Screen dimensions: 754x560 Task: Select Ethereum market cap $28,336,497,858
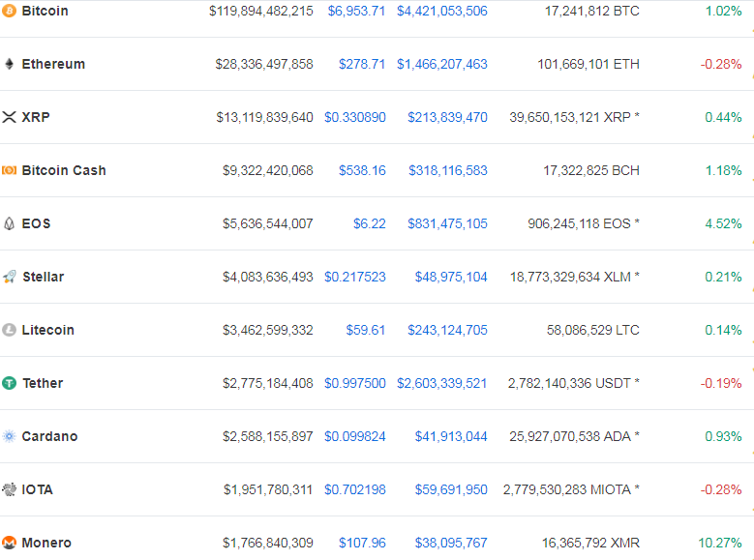[264, 64]
